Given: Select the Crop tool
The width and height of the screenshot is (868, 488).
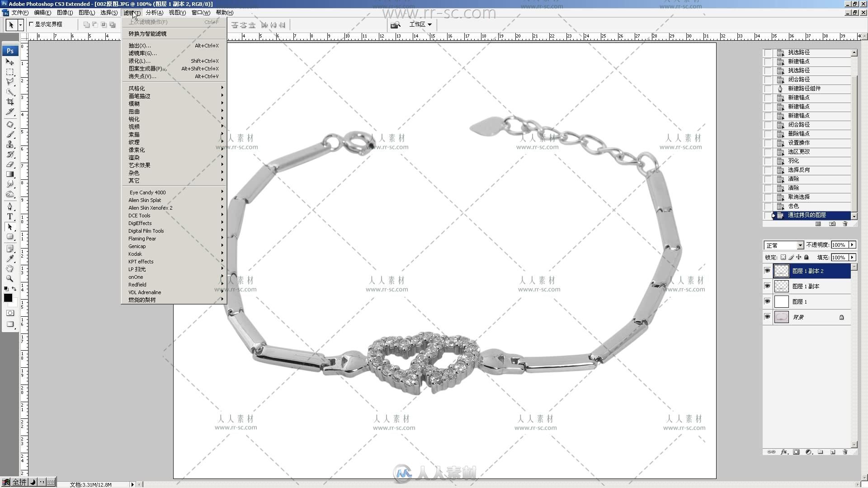Looking at the screenshot, I should [10, 102].
